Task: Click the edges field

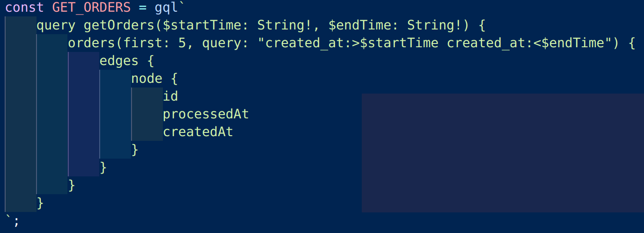Action: pyautogui.click(x=119, y=61)
